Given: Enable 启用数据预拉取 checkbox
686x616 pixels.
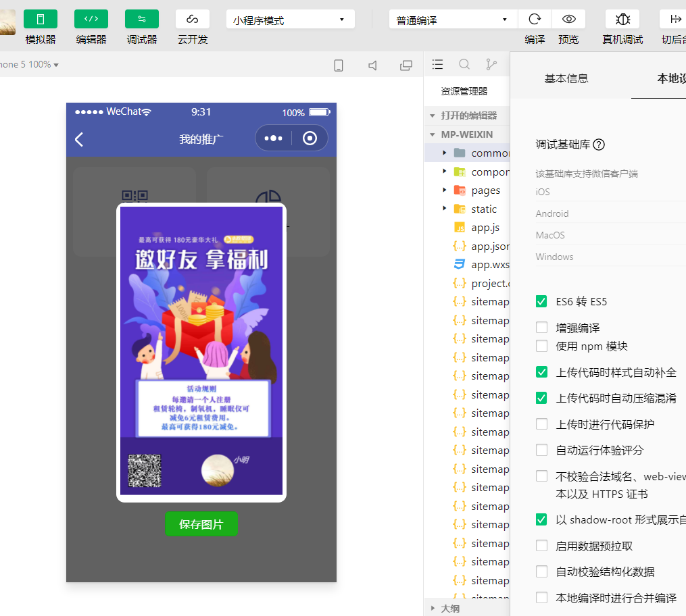Looking at the screenshot, I should coord(541,546).
